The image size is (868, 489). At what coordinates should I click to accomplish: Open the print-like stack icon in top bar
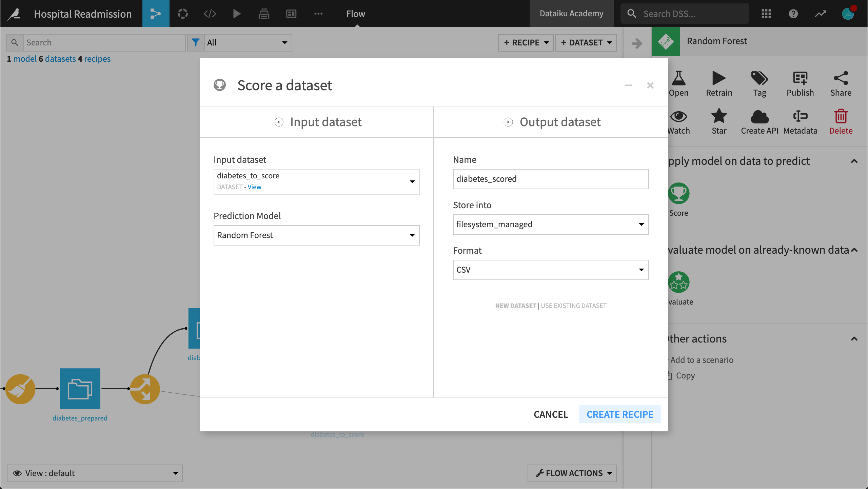(264, 14)
